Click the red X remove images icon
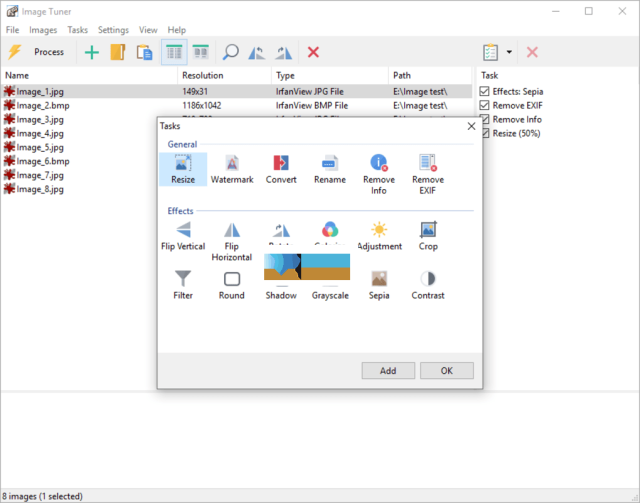Image resolution: width=640 pixels, height=503 pixels. (313, 52)
